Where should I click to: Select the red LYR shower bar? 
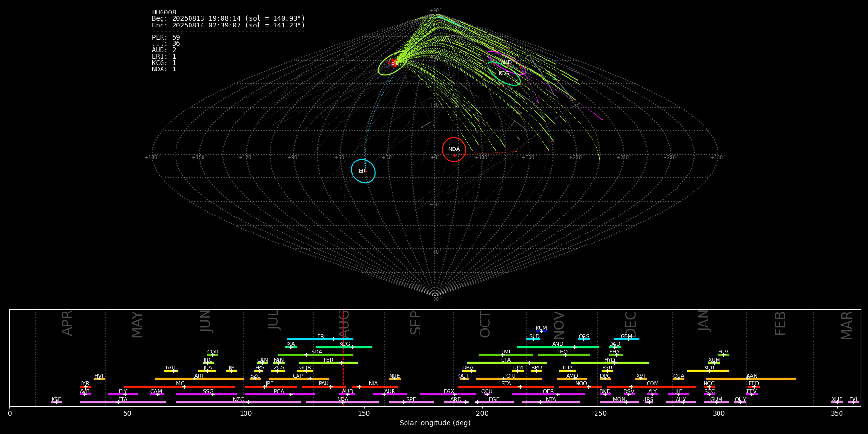point(85,386)
